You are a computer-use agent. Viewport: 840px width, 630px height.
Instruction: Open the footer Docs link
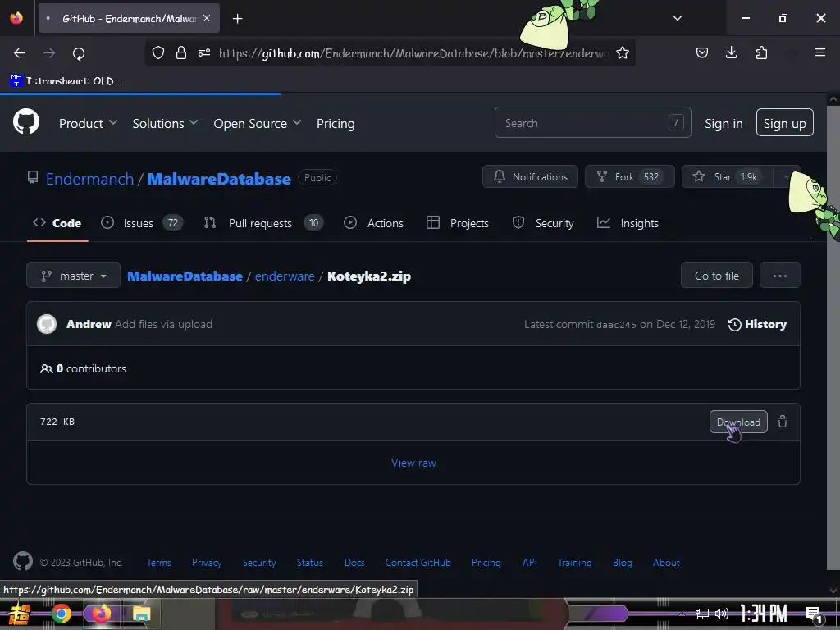point(354,563)
